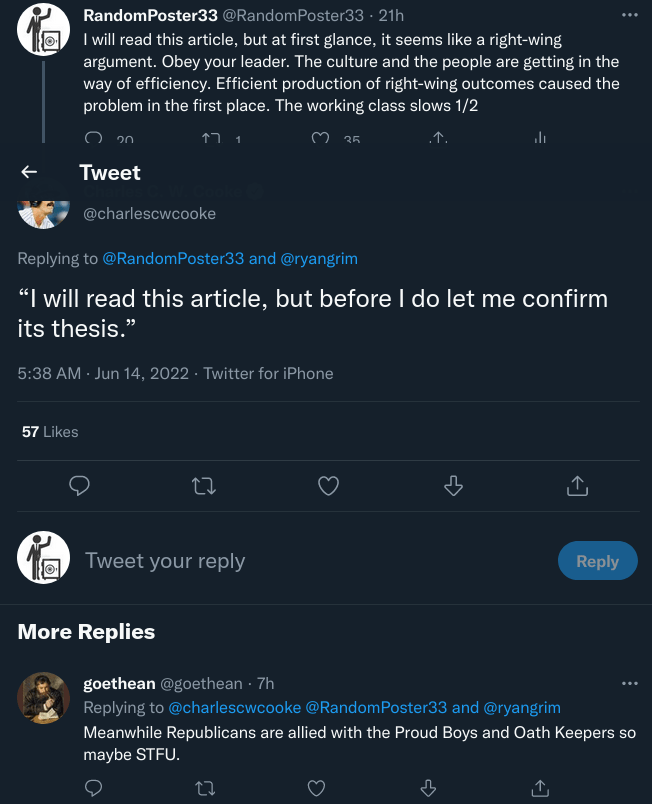Reply to goethean's comment icon
The image size is (652, 804).
93,788
